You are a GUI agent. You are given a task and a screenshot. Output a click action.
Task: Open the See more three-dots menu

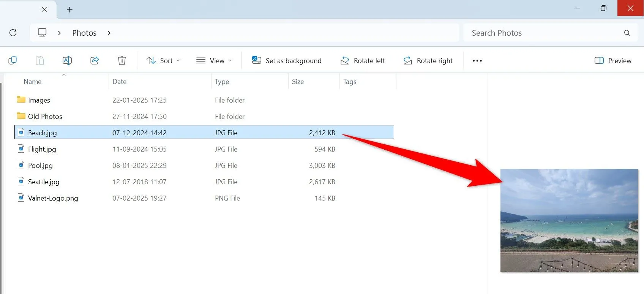pos(477,61)
